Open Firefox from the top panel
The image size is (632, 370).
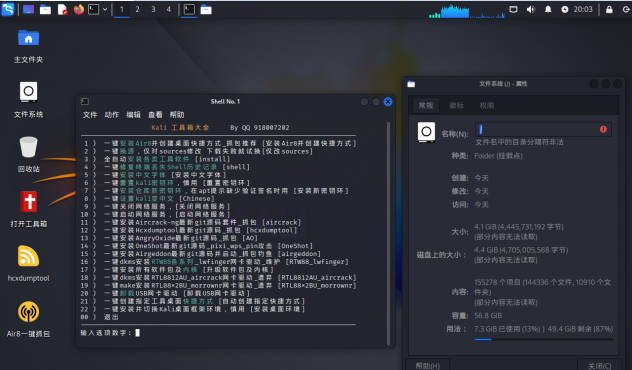tap(79, 9)
